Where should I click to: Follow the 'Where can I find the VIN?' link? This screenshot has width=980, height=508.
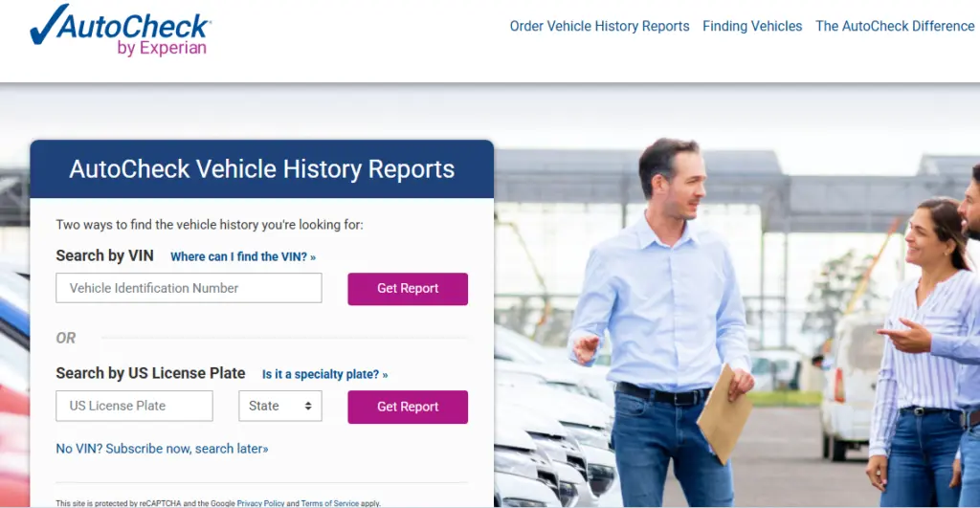tap(243, 256)
